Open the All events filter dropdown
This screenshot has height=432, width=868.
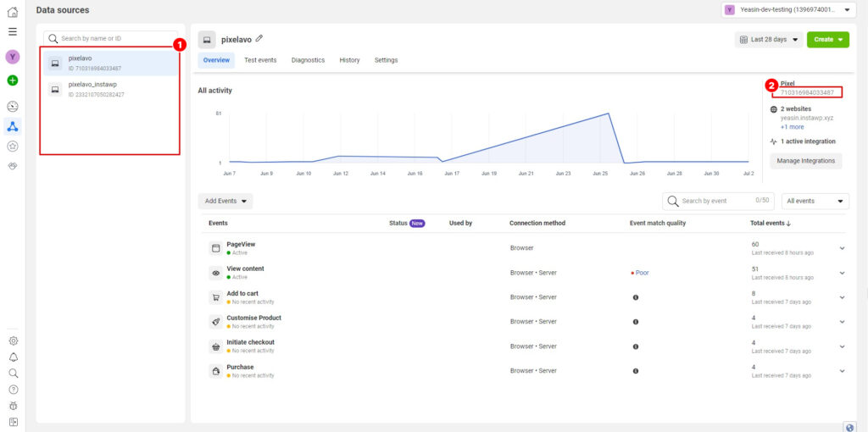point(815,201)
